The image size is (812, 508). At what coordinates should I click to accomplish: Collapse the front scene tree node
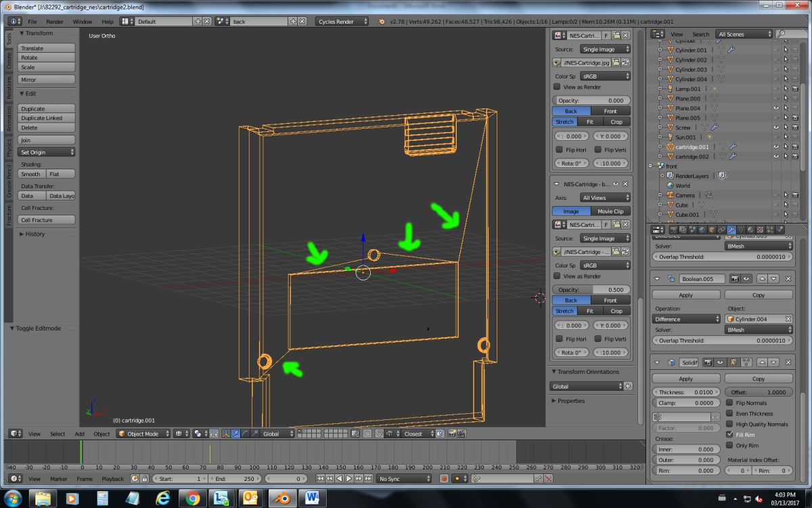(x=652, y=166)
